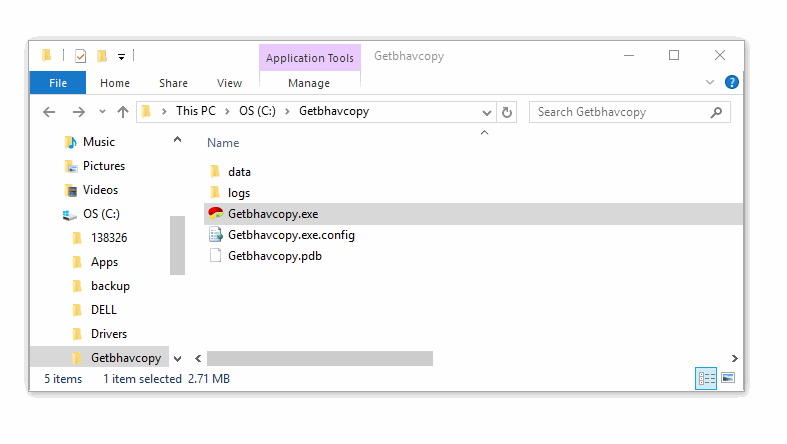This screenshot has width=787, height=444.
Task: Select the Getbhavcopy.exe.config file
Action: 292,235
